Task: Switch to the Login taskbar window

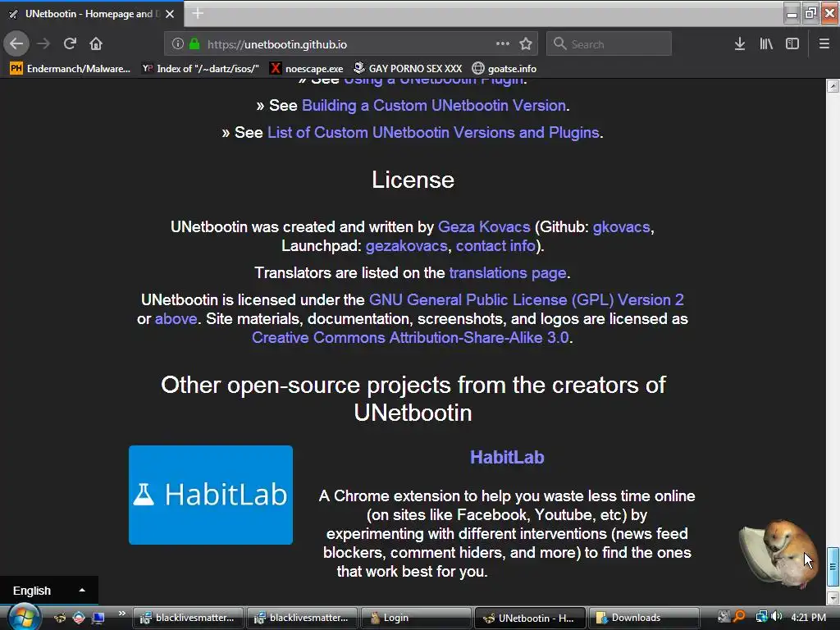Action: 416,618
